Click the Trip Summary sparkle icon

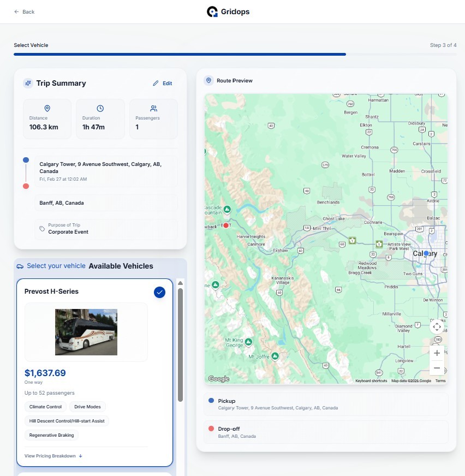point(28,83)
